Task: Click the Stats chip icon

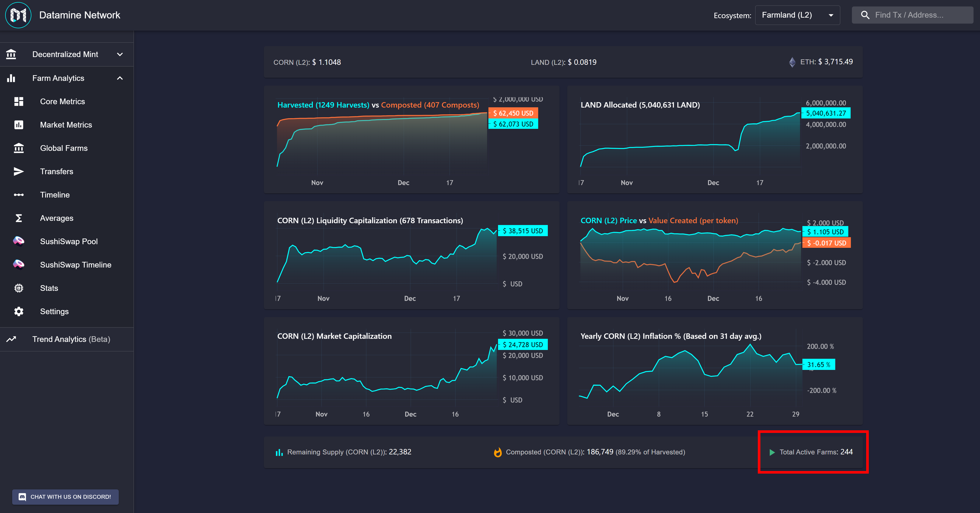Action: (19, 288)
